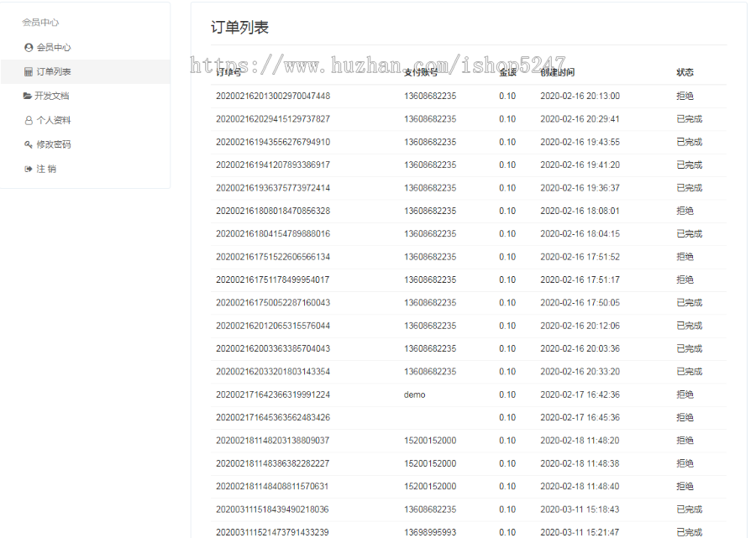Click the user icon beside 会员中心
Viewport: 756px width, 538px height.
pos(29,47)
